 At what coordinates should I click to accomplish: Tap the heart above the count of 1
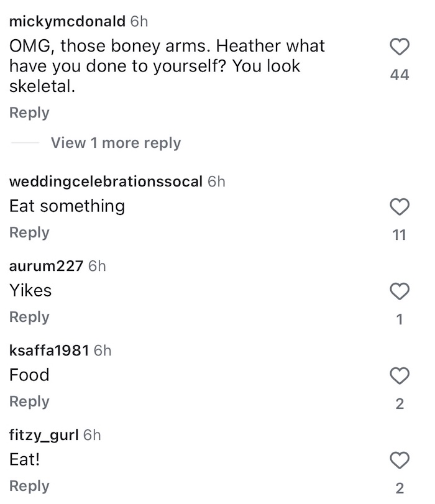click(x=401, y=291)
